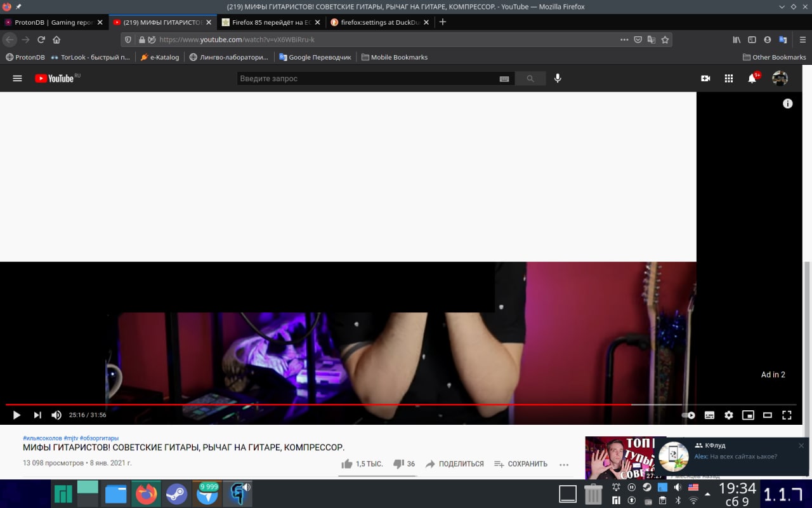Open YouTube notifications bell
The width and height of the screenshot is (812, 508).
(752, 78)
